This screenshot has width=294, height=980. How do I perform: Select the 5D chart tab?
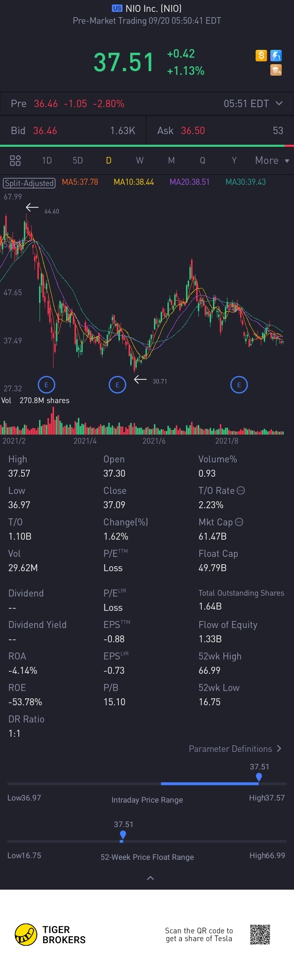click(78, 160)
